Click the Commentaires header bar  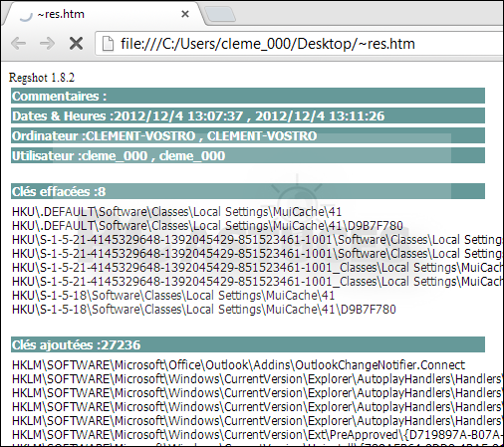(x=248, y=96)
